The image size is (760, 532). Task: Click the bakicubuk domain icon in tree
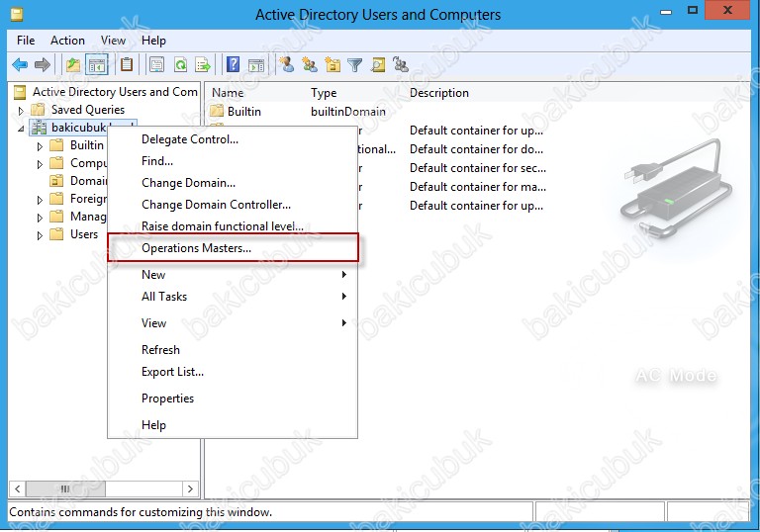(x=39, y=128)
